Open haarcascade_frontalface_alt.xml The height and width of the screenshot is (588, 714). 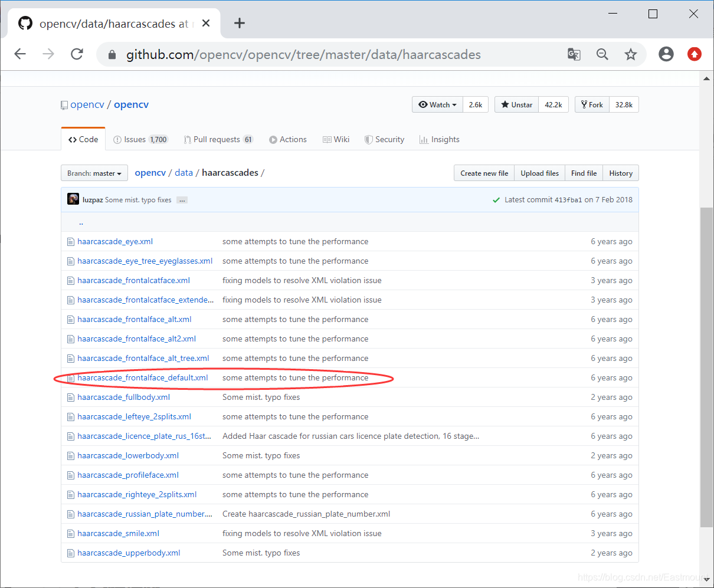point(135,320)
